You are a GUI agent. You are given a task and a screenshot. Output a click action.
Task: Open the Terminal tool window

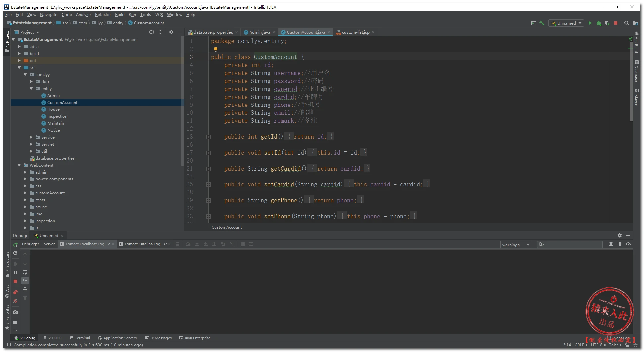80,338
